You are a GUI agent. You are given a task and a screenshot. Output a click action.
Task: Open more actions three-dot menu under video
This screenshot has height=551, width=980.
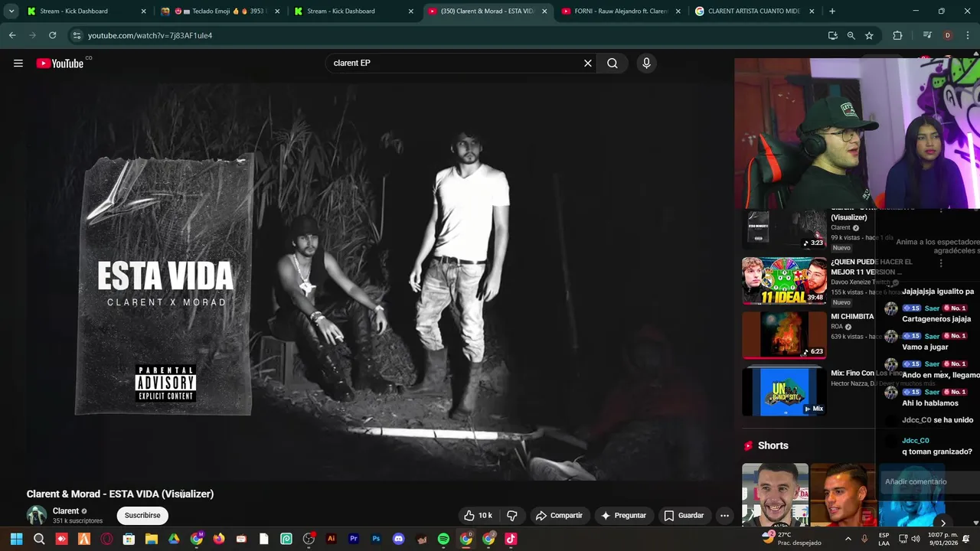pyautogui.click(x=724, y=516)
